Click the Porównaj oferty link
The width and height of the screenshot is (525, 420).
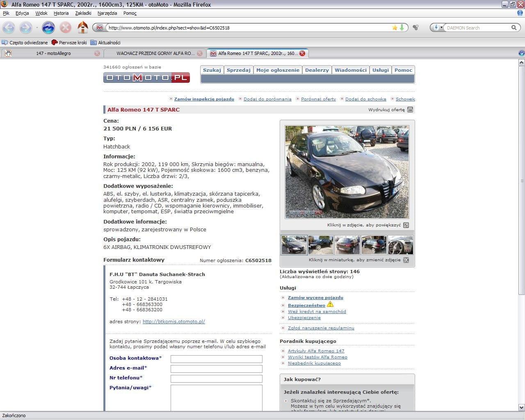pos(318,99)
